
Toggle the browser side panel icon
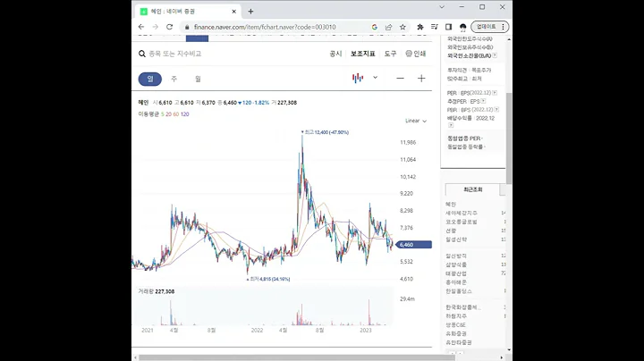(448, 27)
